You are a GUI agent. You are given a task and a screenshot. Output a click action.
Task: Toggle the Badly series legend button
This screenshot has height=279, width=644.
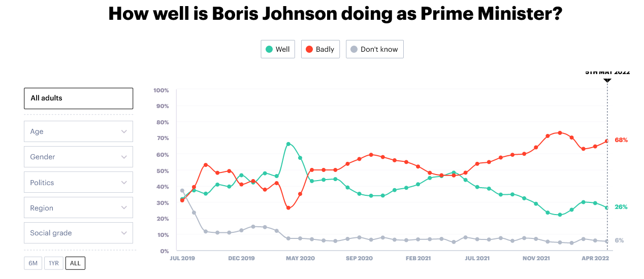click(320, 49)
